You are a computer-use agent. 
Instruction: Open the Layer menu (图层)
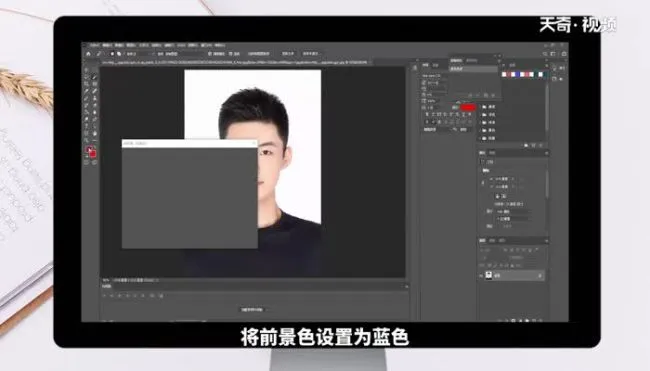click(x=131, y=45)
